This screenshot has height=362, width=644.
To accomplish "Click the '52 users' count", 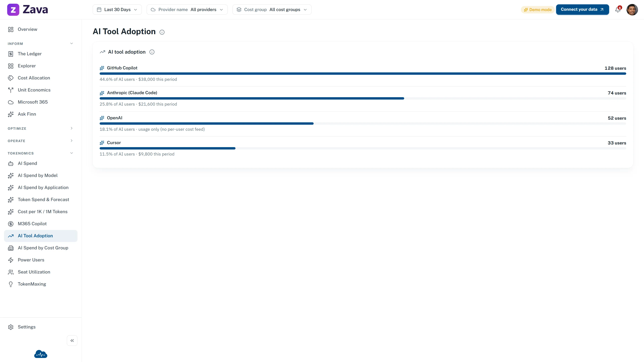I will [x=617, y=118].
